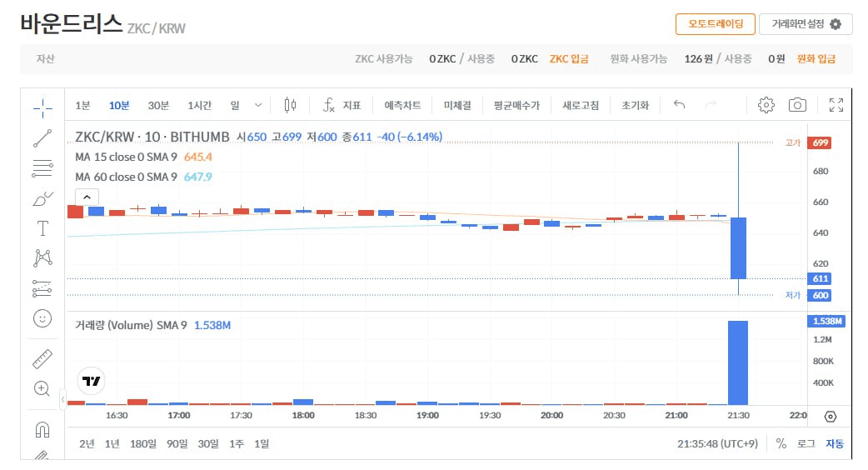
Task: Click the 21:35:48 (UTC+9) timezone display
Action: (717, 443)
